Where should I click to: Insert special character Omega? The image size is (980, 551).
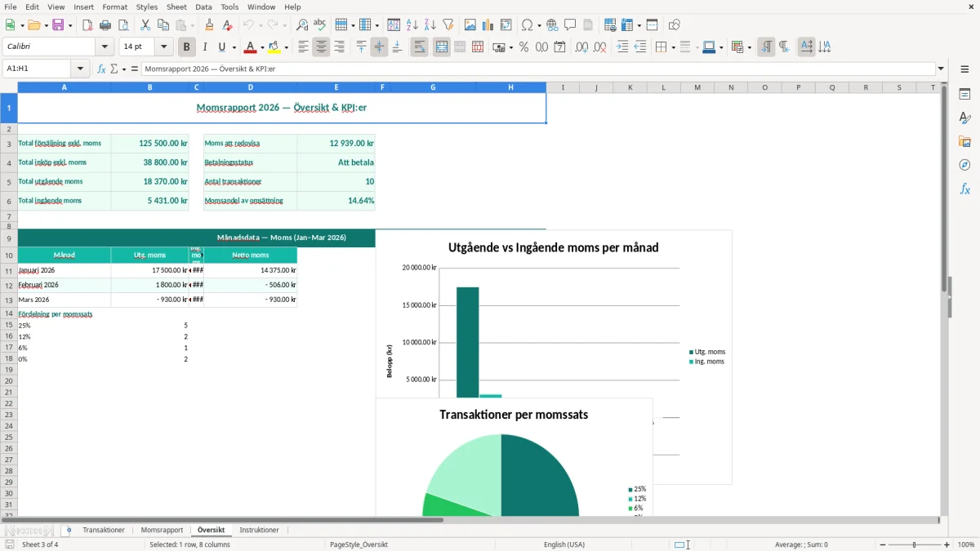[x=527, y=25]
